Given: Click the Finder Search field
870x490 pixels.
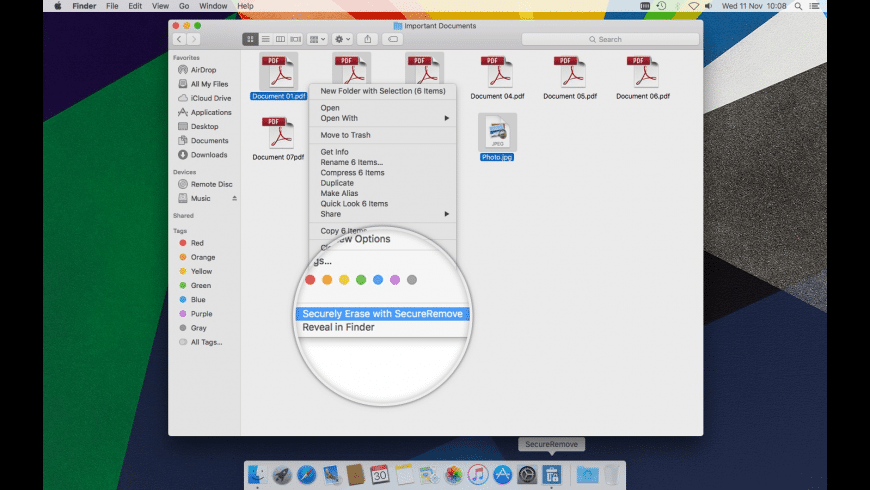Looking at the screenshot, I should pos(610,39).
